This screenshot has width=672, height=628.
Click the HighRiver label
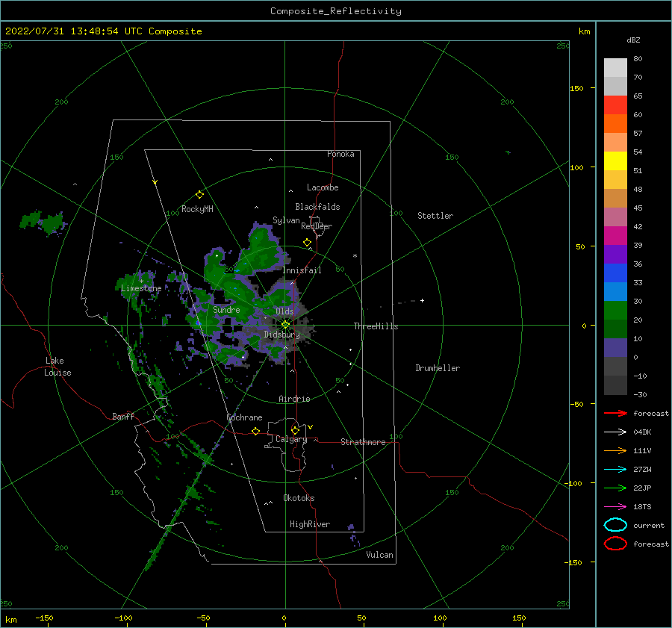(x=310, y=524)
